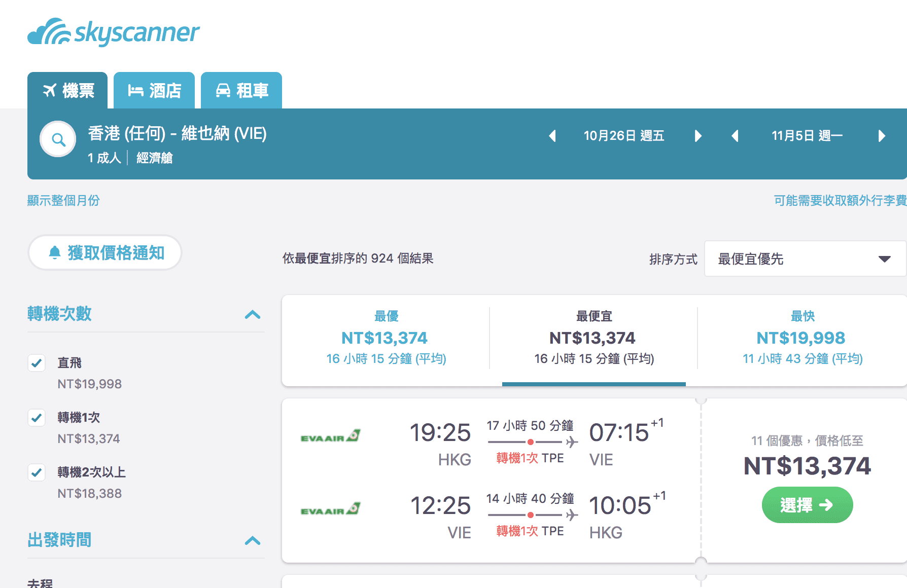Select the 最優 best results tab
The height and width of the screenshot is (588, 907).
(x=386, y=338)
